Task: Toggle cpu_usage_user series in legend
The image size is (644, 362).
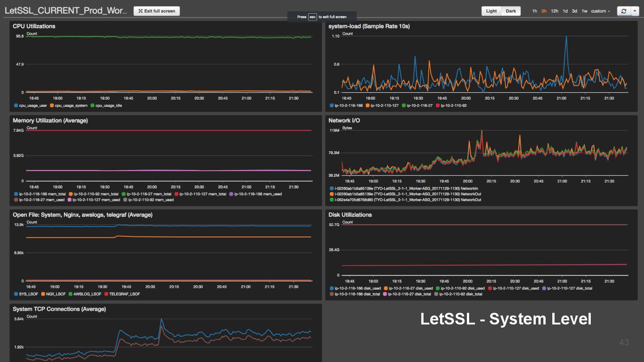Action: (16, 106)
